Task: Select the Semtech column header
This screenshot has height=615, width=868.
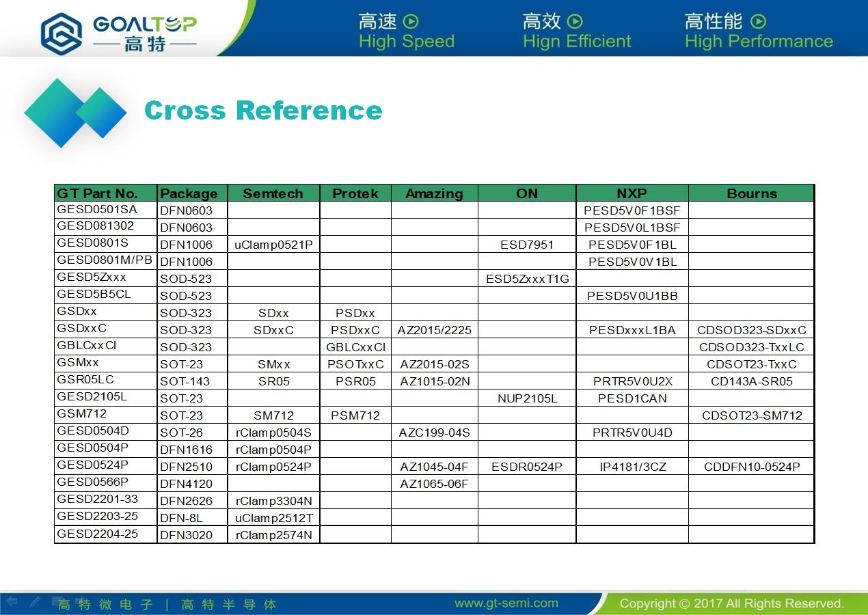Action: 273,193
